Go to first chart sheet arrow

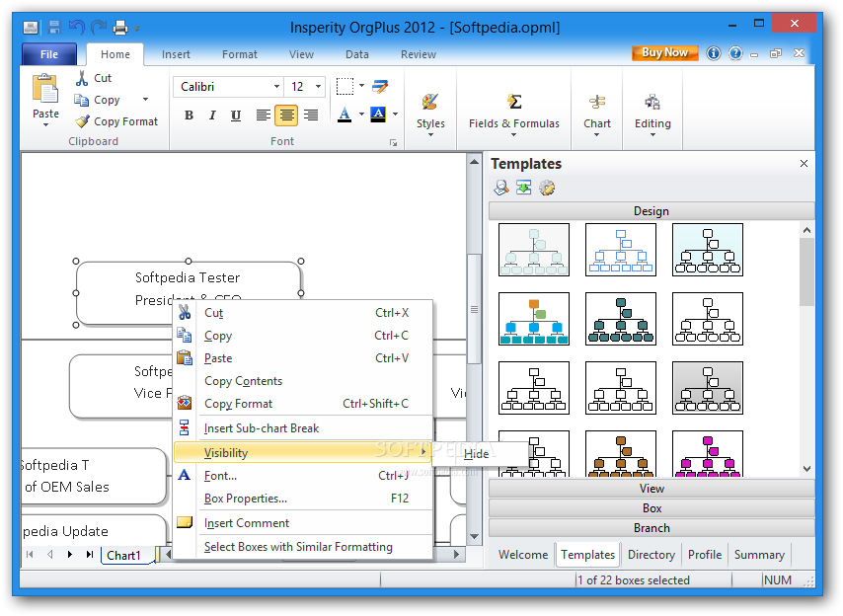(30, 554)
